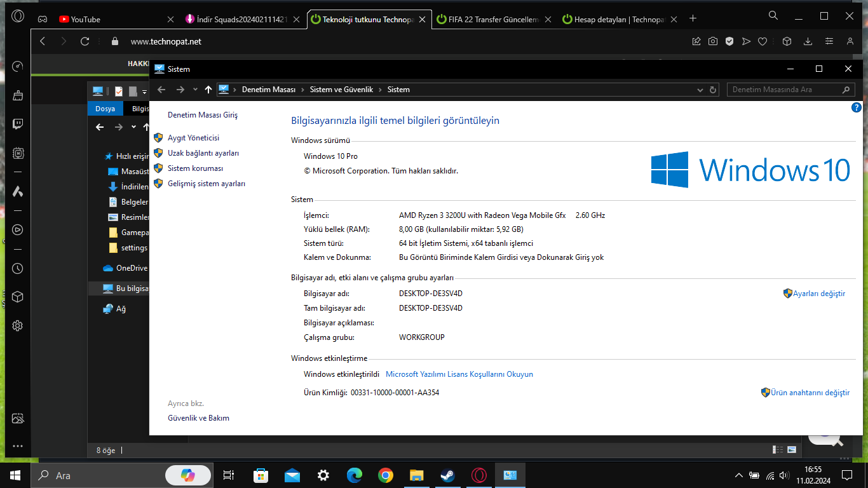868x488 pixels.
Task: Read Microsoft Yazılımı Lisans Koşullarını Okuyun
Action: click(x=459, y=374)
